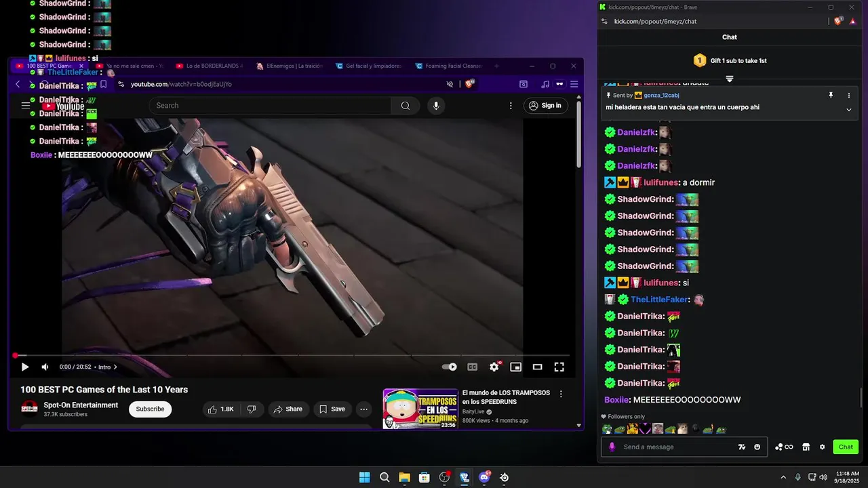Screen dimensions: 868x488
Task: Unpin the pinned chat message
Action: (831, 96)
